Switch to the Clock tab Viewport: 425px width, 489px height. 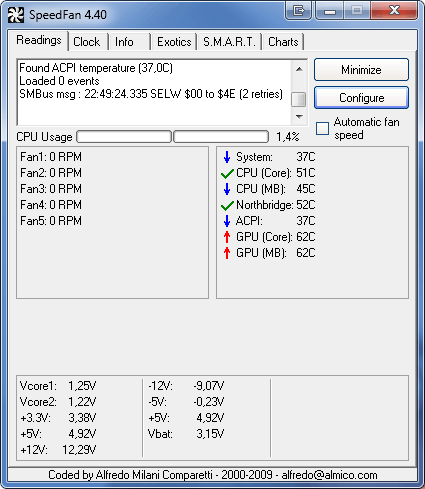point(86,42)
